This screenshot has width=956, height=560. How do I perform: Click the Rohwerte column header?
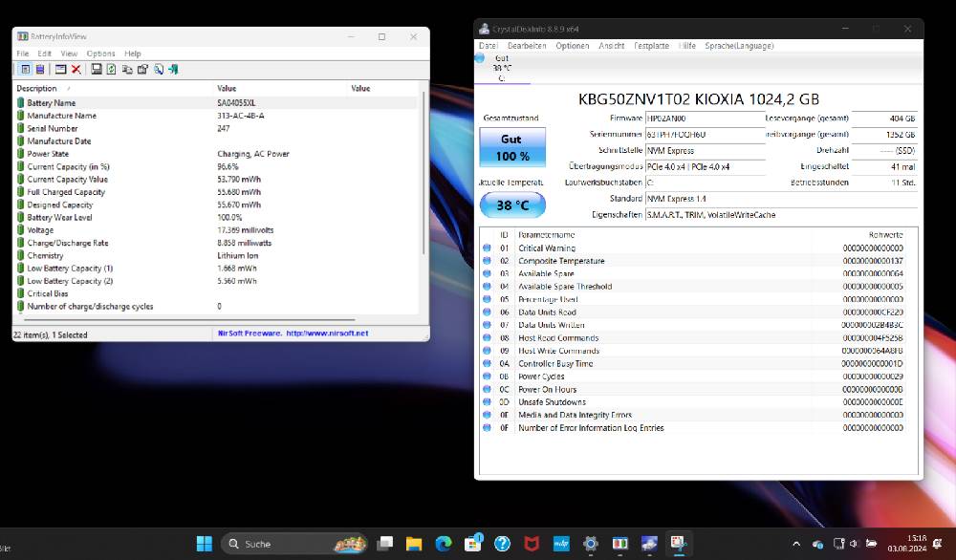tap(886, 234)
